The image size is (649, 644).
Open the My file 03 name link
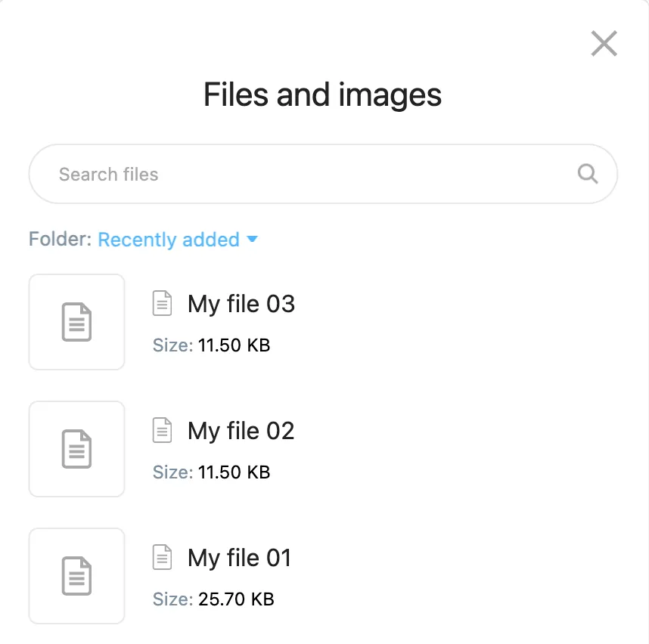click(241, 304)
